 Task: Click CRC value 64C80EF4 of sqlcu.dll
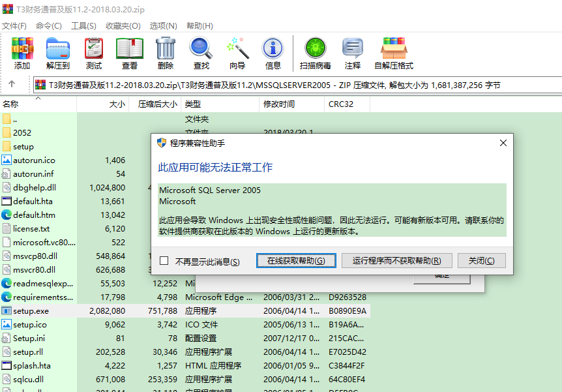[347, 379]
